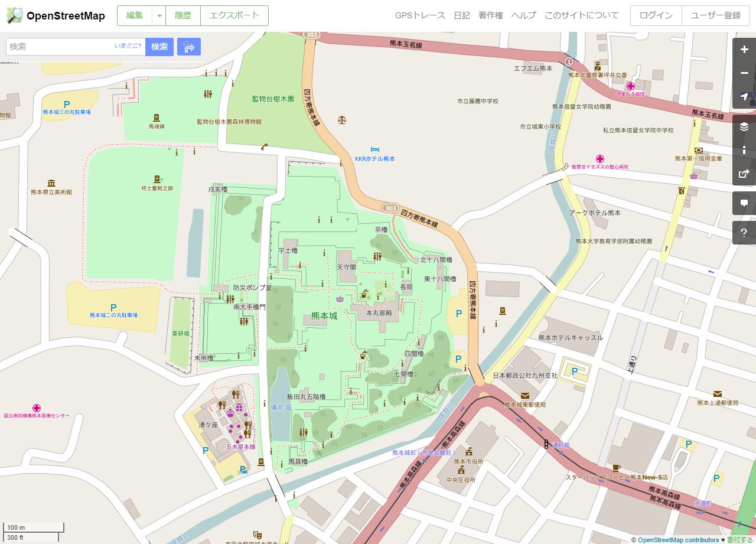
Task: Open the ヘルプ menu item
Action: [x=524, y=15]
